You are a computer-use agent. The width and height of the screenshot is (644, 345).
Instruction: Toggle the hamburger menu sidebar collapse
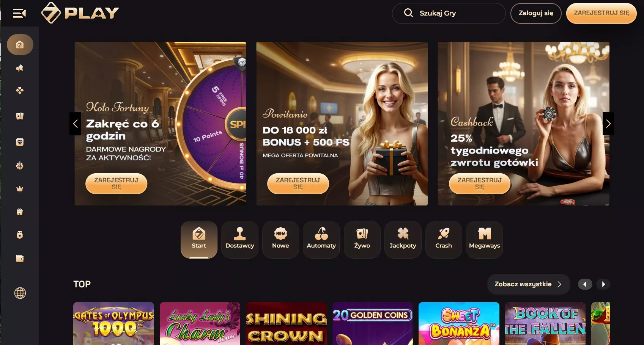[x=19, y=14]
